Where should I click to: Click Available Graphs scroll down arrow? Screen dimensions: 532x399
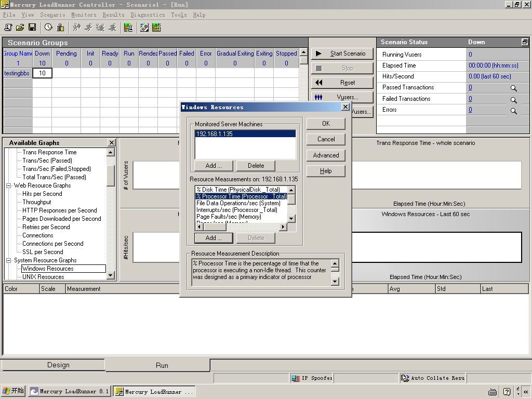click(111, 275)
